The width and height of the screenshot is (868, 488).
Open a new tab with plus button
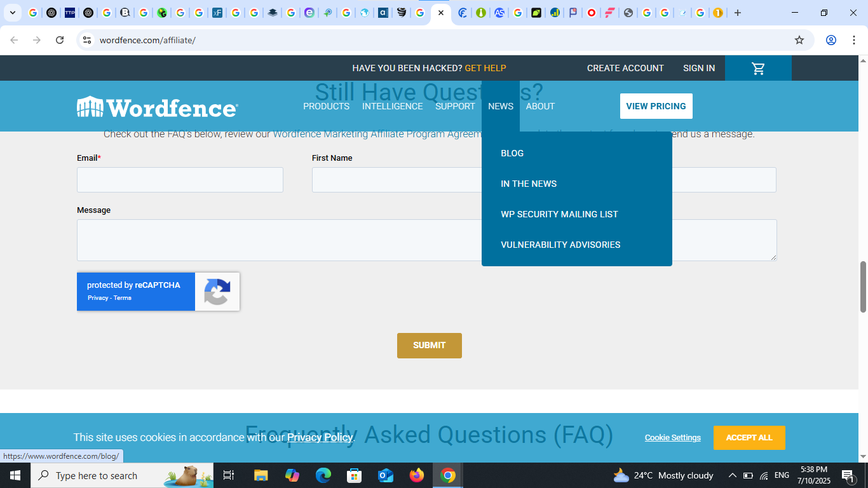click(738, 13)
